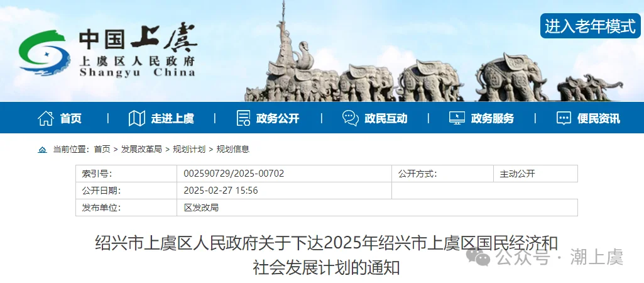The width and height of the screenshot is (644, 283).
Task: Click the 规划信息 breadcrumb link
Action: [x=233, y=149]
